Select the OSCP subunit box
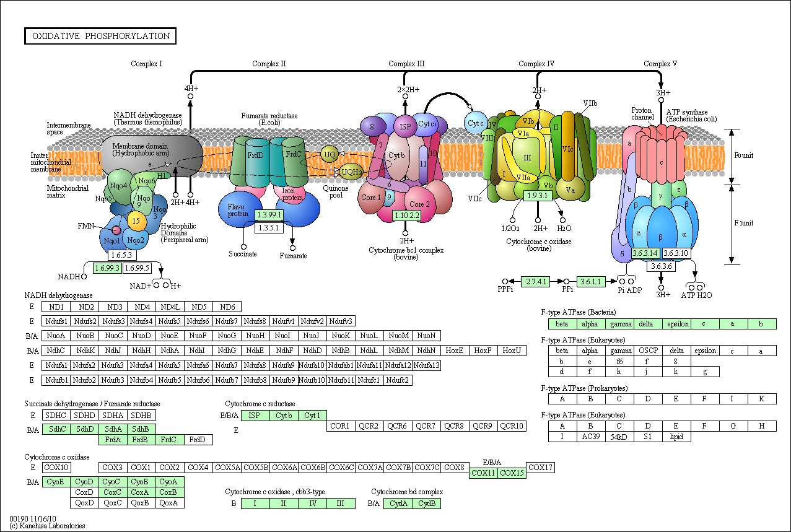This screenshot has height=532, width=791. [x=649, y=351]
